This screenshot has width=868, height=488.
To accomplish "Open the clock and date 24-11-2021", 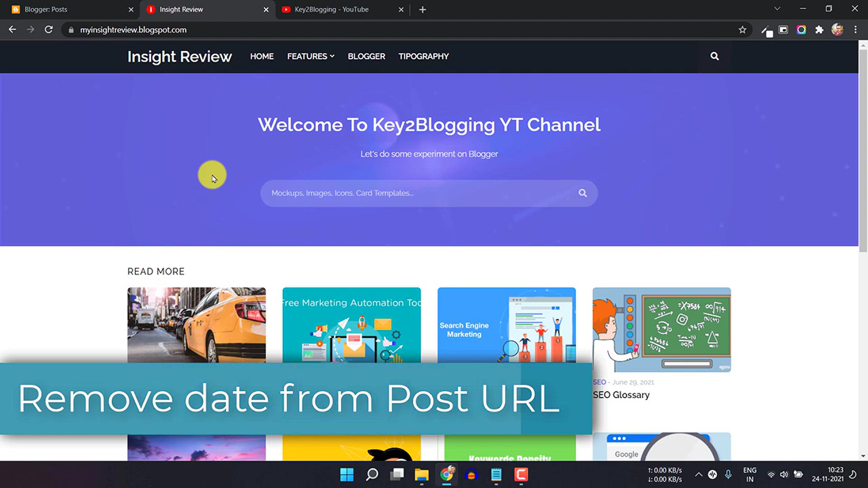I will (x=827, y=474).
